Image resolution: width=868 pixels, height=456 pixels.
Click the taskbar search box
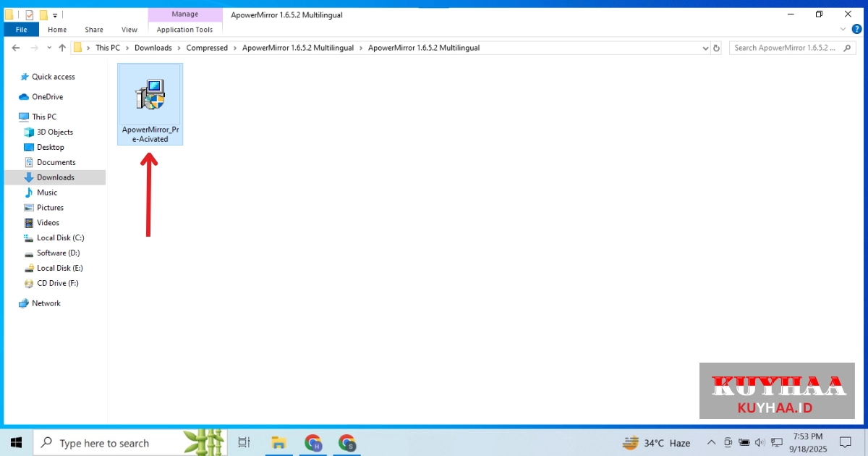pos(130,442)
